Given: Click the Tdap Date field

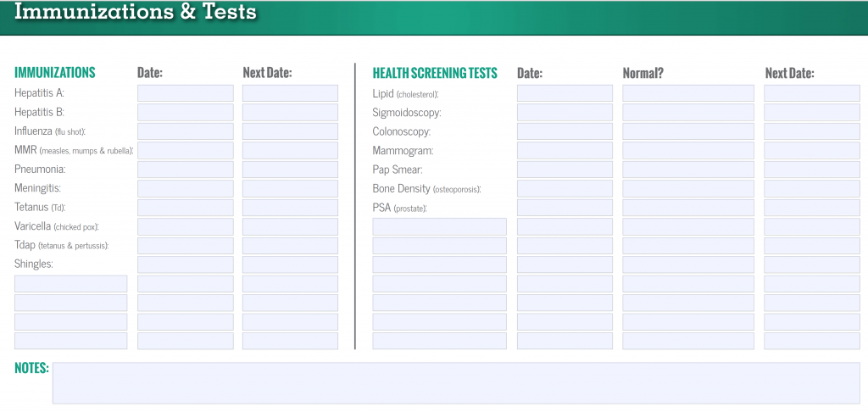Looking at the screenshot, I should 186,246.
